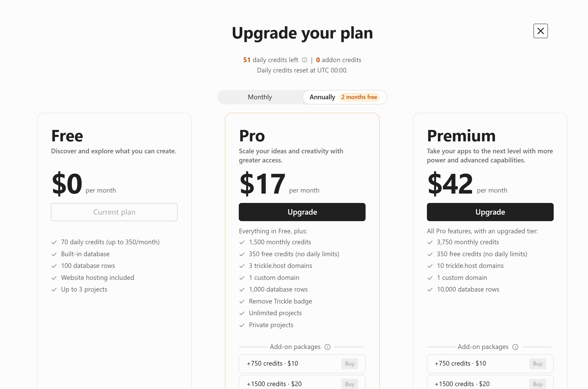This screenshot has width=588, height=389.
Task: Click the Current plan button under Free
Action: (x=114, y=212)
